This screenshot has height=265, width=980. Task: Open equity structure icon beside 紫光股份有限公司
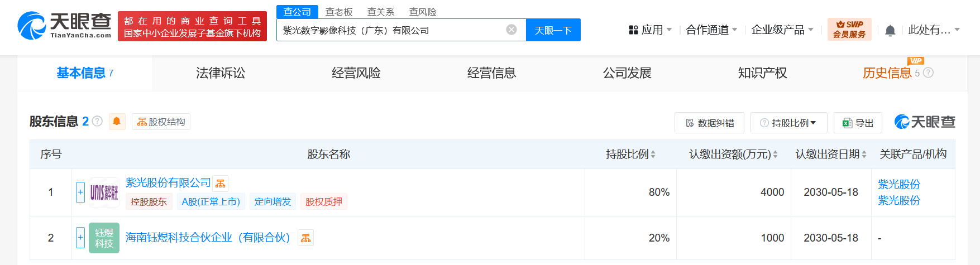(221, 184)
